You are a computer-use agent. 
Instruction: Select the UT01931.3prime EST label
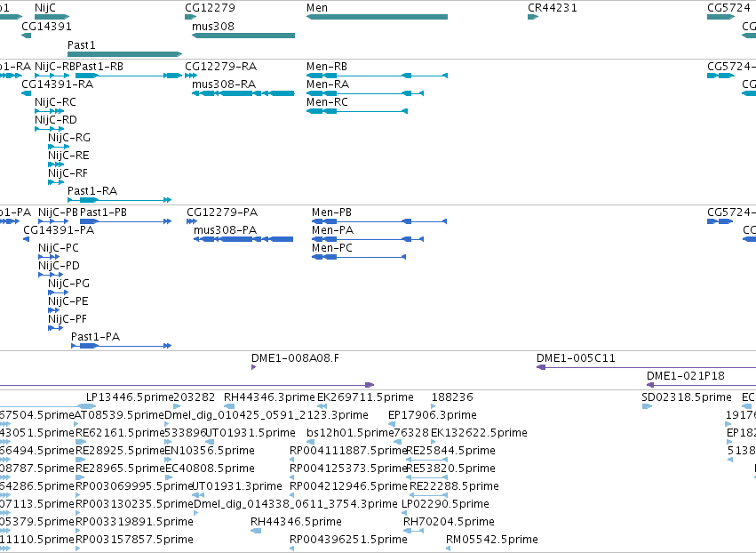236,486
